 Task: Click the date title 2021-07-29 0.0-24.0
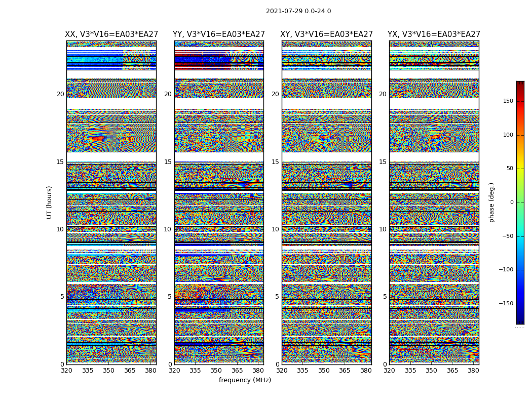pyautogui.click(x=298, y=11)
